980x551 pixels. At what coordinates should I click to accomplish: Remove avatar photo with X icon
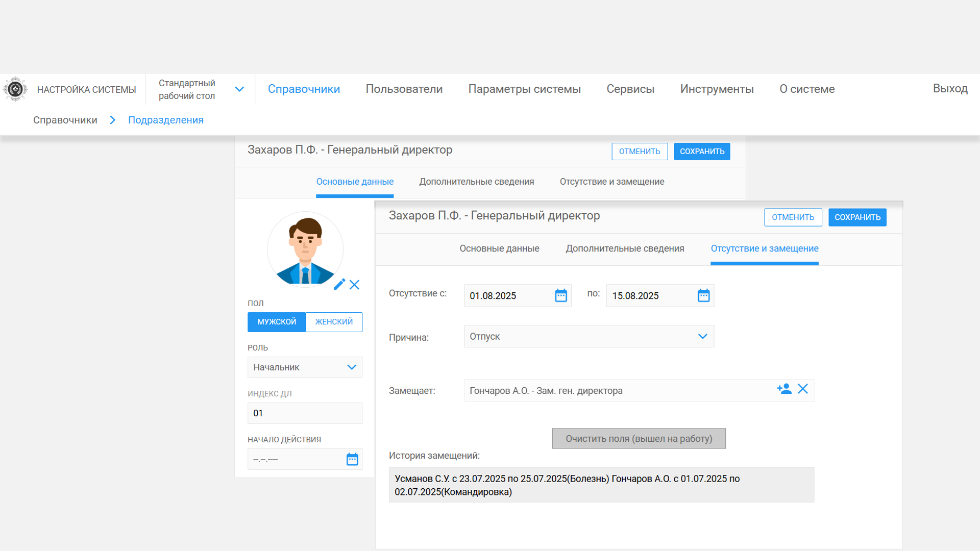tap(355, 285)
